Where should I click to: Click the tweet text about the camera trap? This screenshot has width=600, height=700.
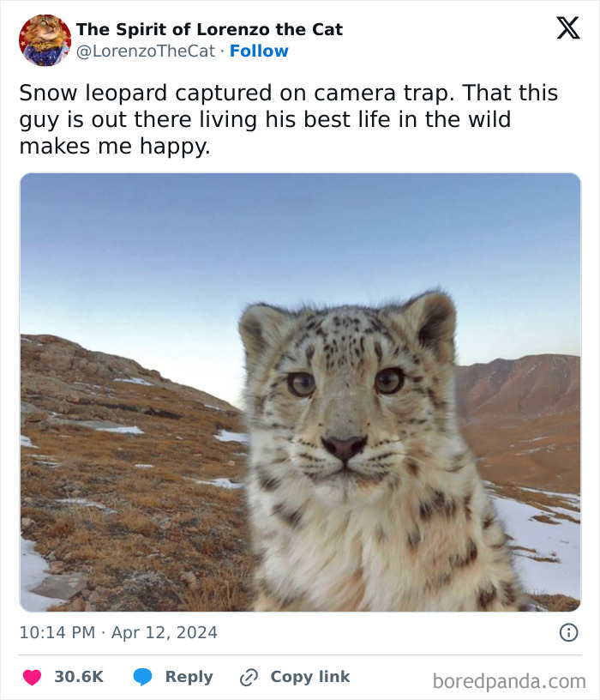coord(291,118)
